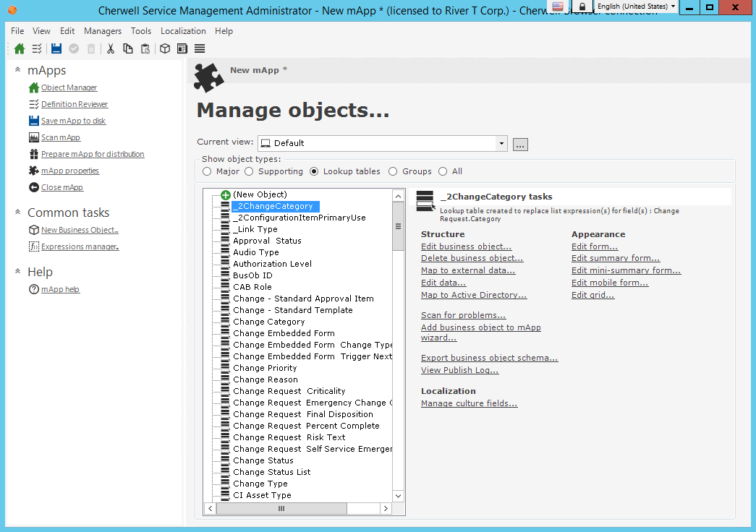Select the Groups radio button
The image size is (756, 532).
tap(393, 171)
